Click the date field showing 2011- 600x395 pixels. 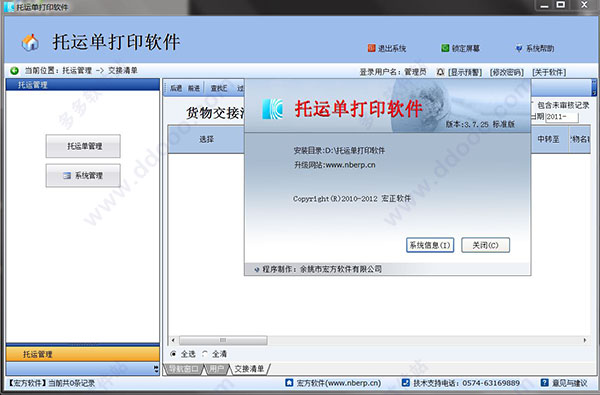pos(562,117)
